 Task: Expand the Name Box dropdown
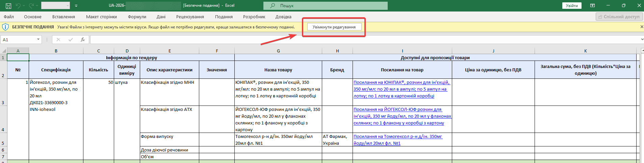click(x=38, y=40)
